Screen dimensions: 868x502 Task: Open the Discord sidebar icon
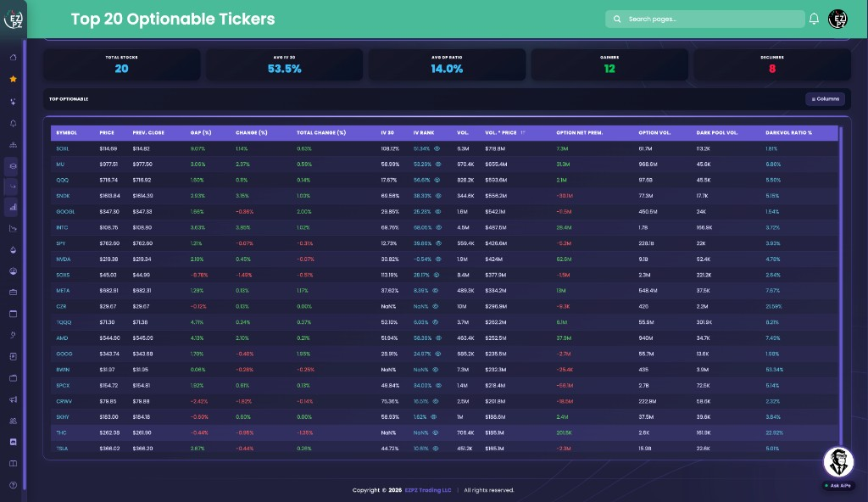pos(14,442)
